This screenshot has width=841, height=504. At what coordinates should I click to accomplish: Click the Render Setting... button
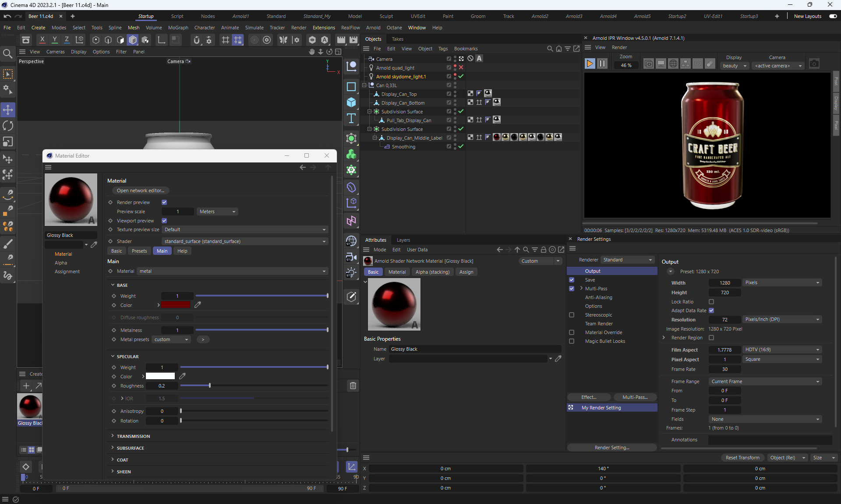pyautogui.click(x=611, y=448)
